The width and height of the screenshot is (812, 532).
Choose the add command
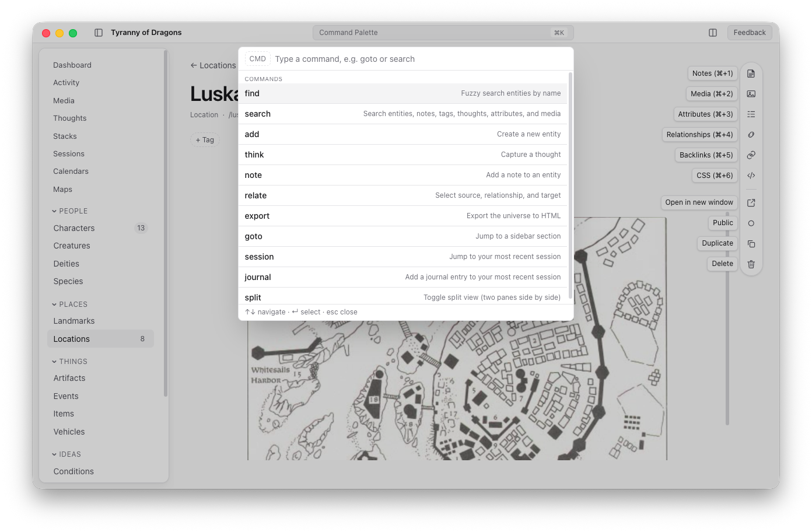click(x=402, y=134)
